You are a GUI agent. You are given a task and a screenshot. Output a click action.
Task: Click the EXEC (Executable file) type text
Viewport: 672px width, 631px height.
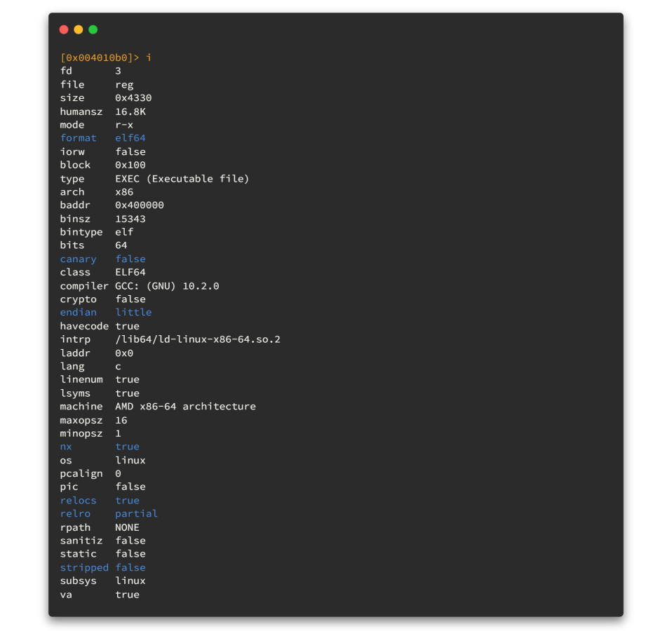182,179
